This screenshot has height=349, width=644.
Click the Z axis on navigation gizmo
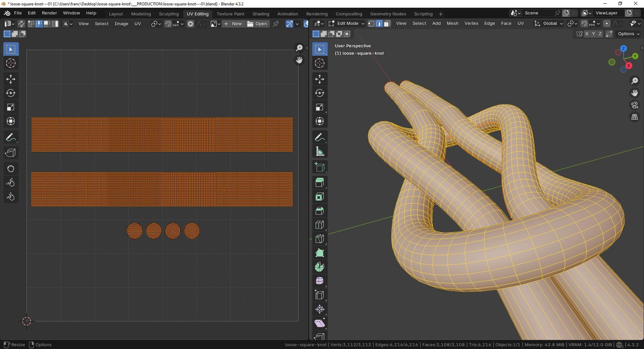tap(624, 48)
